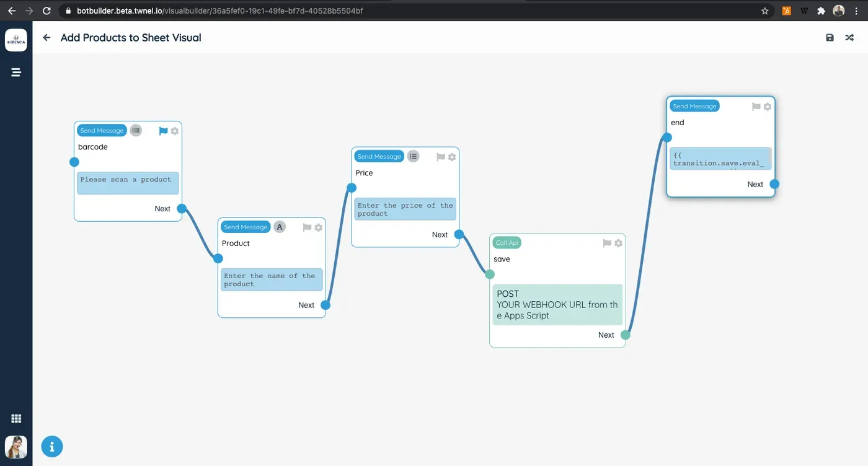Reload the page in the browser toolbar
This screenshot has width=868, height=466.
point(47,11)
